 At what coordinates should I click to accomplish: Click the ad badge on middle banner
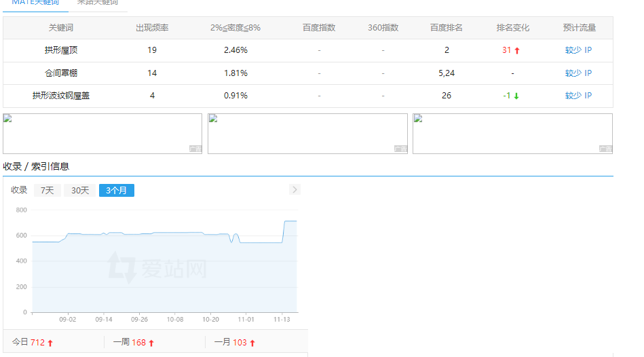click(400, 149)
